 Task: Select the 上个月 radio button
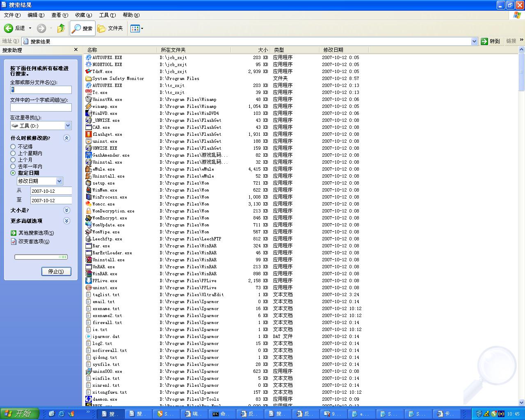click(13, 160)
